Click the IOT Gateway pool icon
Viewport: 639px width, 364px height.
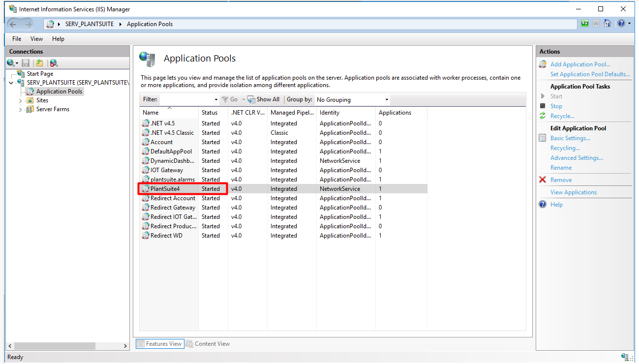[x=146, y=170]
